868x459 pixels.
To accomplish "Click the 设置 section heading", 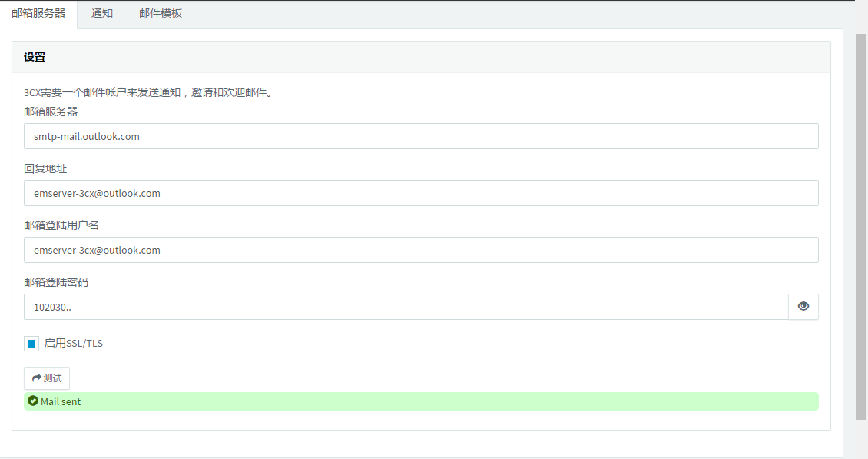I will pyautogui.click(x=35, y=57).
